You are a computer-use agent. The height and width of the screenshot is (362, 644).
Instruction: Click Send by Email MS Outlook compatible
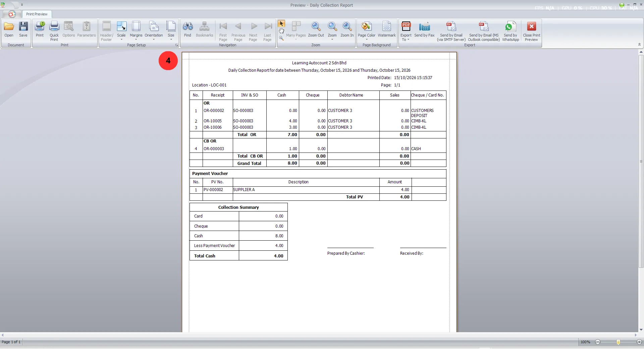click(x=484, y=31)
